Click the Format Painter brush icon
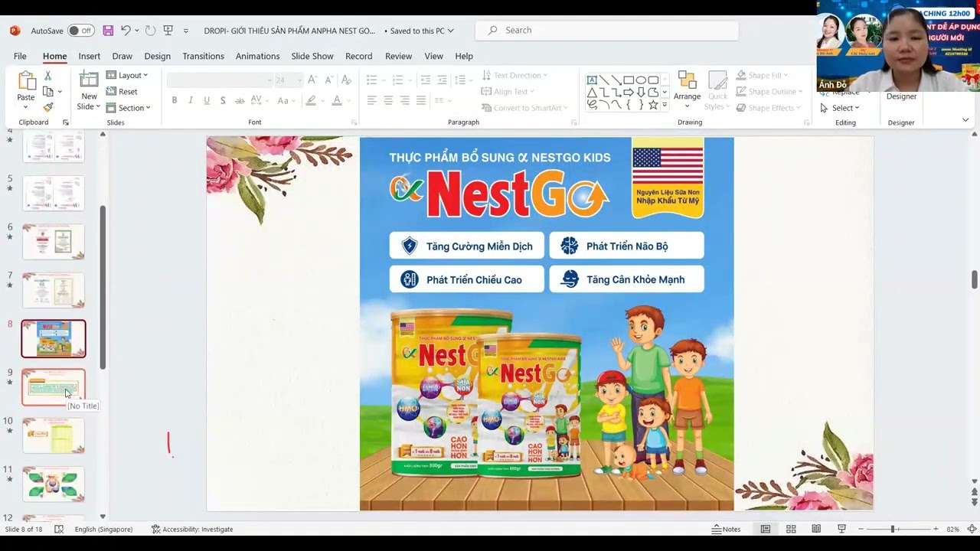980x551 pixels. (x=48, y=108)
